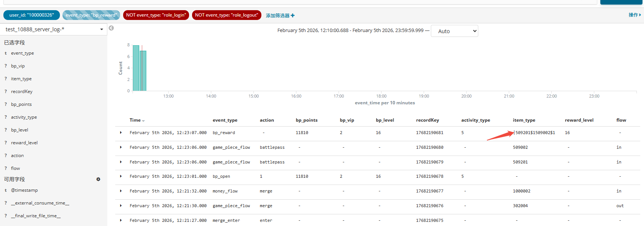Viewport: 644px width, 226px height.
Task: Click the sort arrow beside Time column
Action: pos(143,121)
